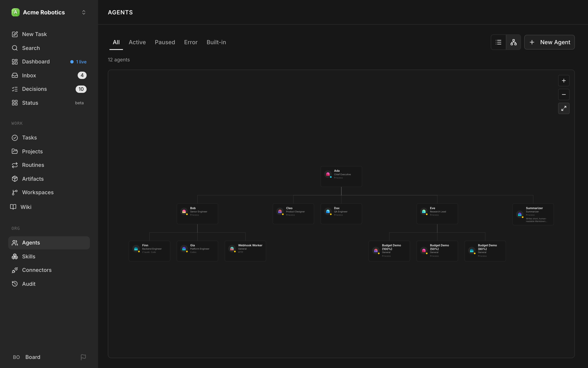Viewport: 588px width, 368px height.
Task: Click the flag icon next to Board
Action: (83, 357)
